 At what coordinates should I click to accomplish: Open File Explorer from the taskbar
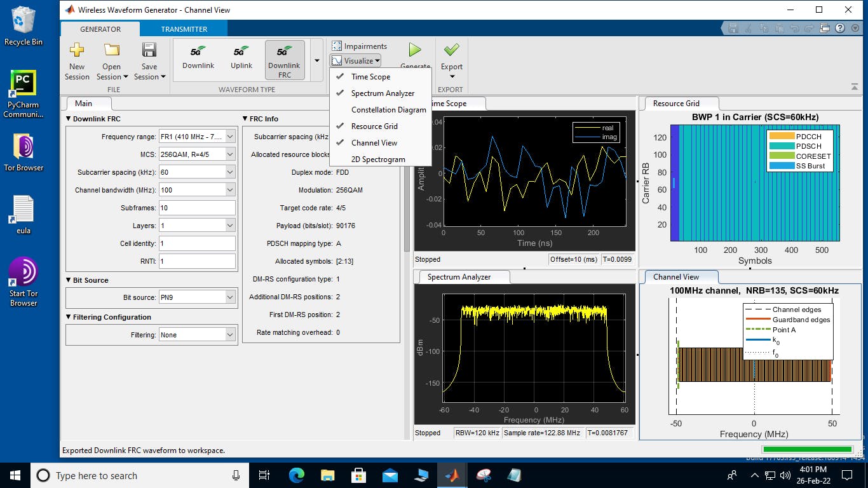(327, 475)
